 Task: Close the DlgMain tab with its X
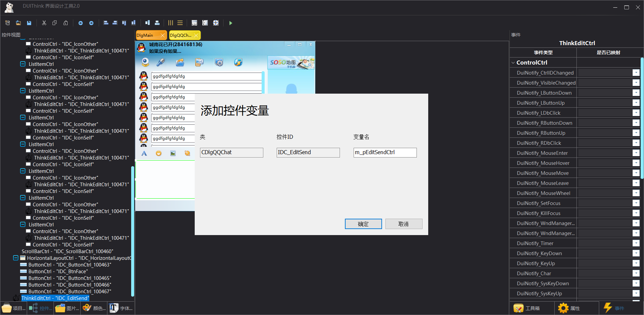coord(163,35)
